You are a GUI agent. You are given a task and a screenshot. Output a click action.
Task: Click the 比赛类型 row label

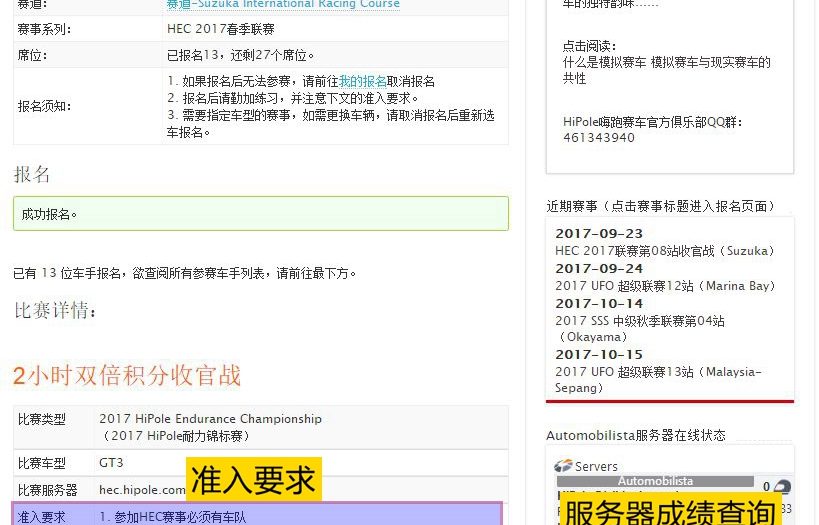[42, 419]
